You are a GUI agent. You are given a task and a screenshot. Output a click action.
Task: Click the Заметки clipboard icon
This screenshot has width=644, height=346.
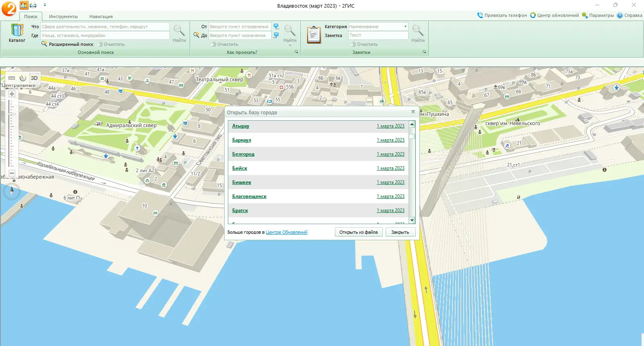314,35
